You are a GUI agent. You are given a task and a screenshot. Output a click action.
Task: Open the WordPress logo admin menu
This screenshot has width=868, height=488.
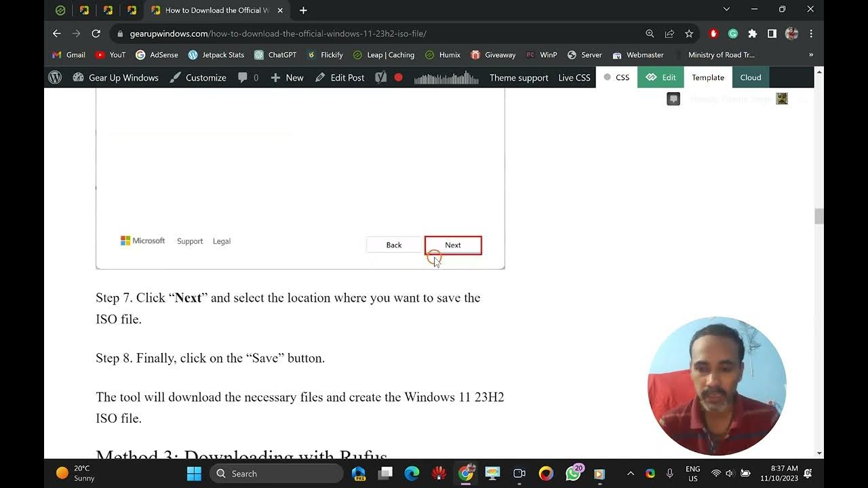tap(55, 77)
